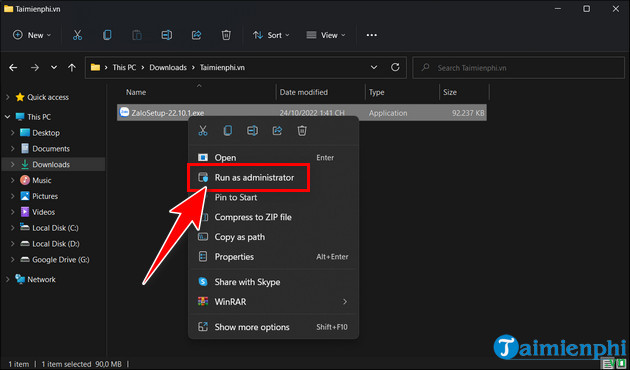This screenshot has height=370, width=630.
Task: Open the recent locations chevron
Action: click(54, 67)
